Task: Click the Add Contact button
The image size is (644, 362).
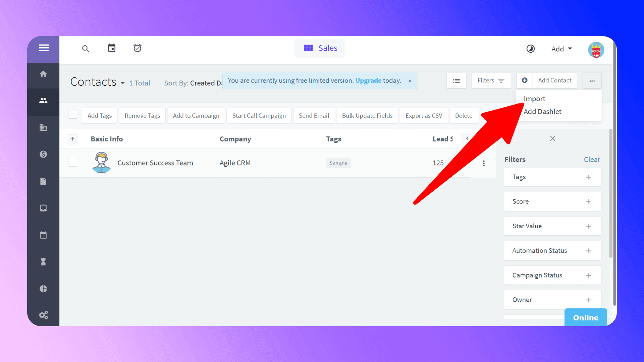Action: coord(555,80)
